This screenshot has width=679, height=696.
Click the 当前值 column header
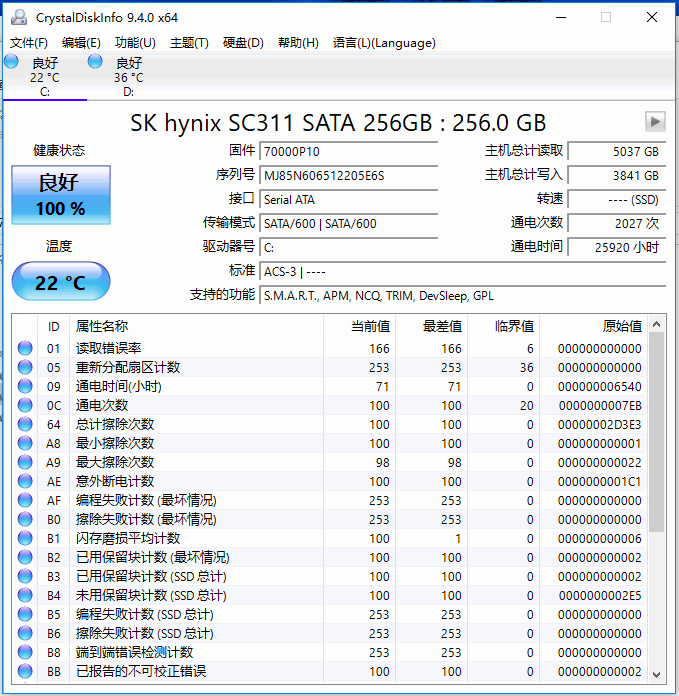tap(359, 326)
